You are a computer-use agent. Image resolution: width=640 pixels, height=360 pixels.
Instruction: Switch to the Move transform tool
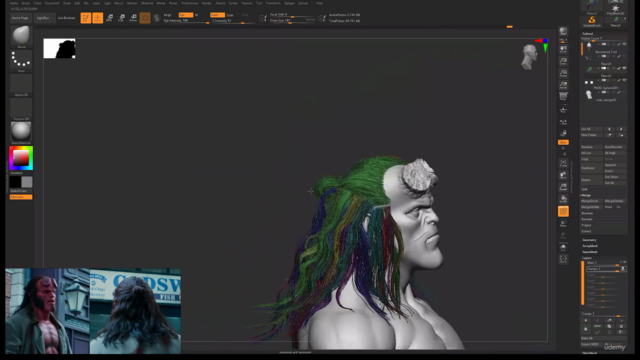point(109,18)
